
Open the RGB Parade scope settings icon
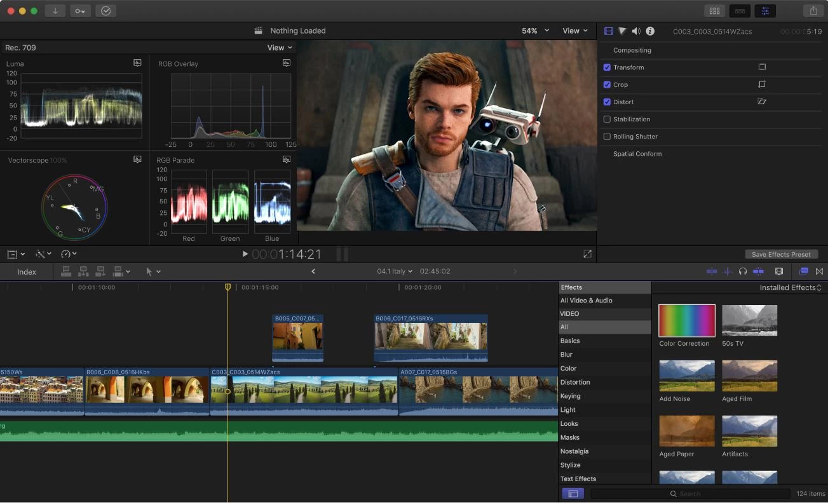pos(287,160)
